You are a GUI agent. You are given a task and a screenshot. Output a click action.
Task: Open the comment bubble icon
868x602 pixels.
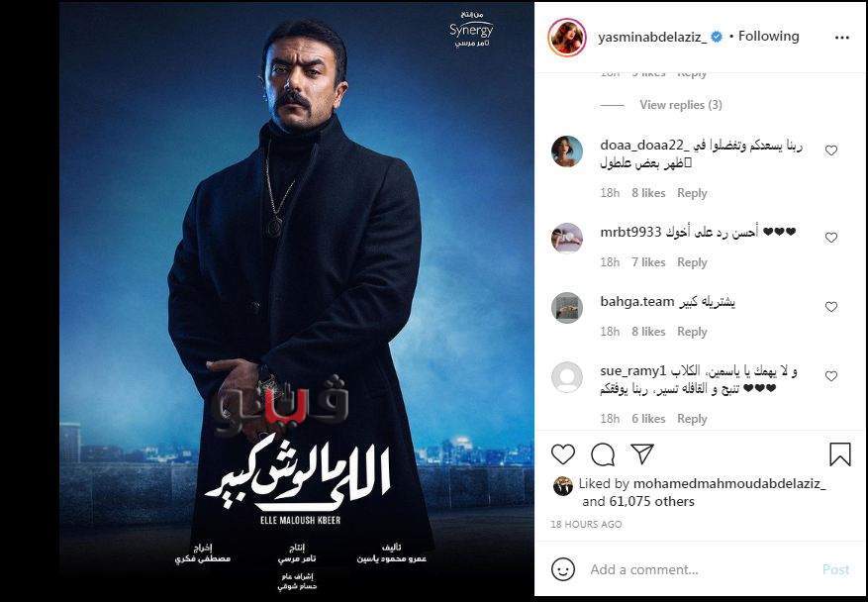tap(603, 454)
